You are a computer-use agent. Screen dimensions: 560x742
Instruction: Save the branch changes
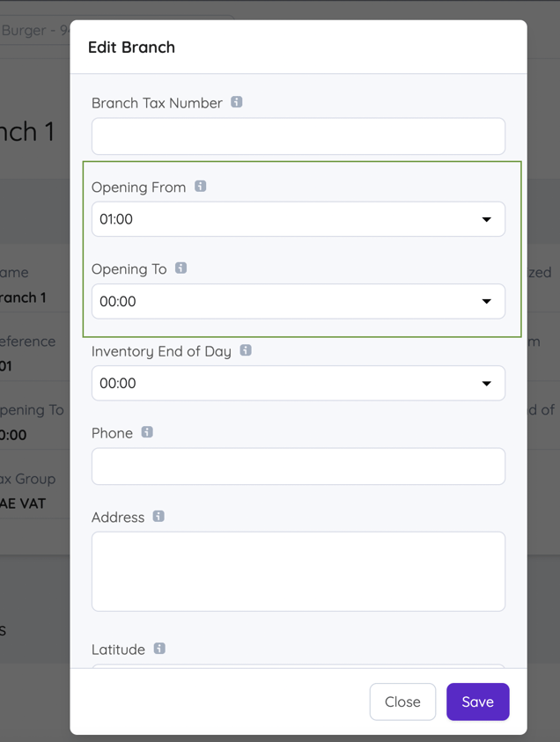coord(477,702)
